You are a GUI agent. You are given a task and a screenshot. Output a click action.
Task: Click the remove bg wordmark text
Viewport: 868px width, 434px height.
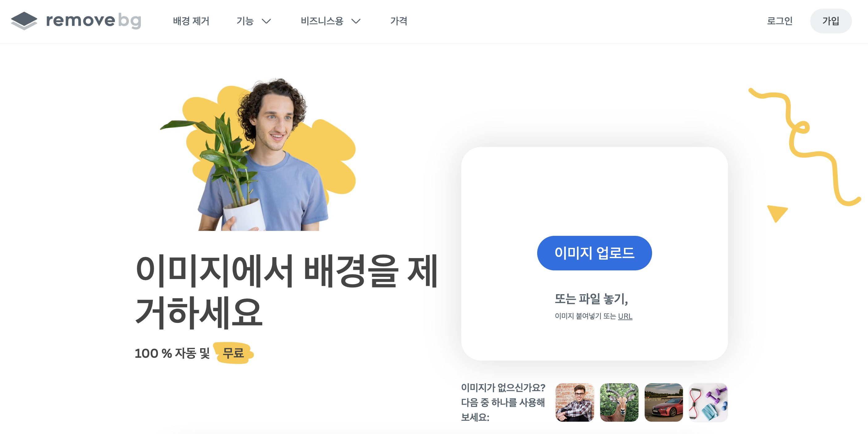tap(94, 21)
